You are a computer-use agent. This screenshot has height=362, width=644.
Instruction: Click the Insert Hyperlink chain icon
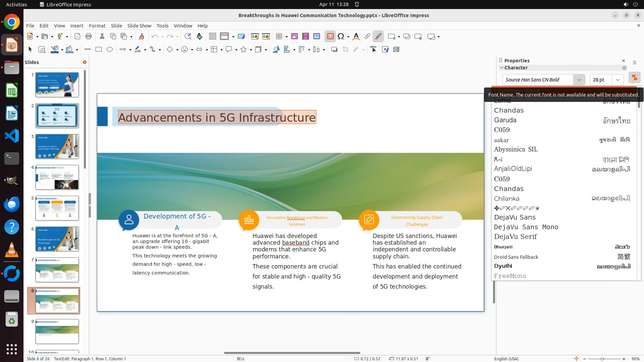(x=367, y=37)
